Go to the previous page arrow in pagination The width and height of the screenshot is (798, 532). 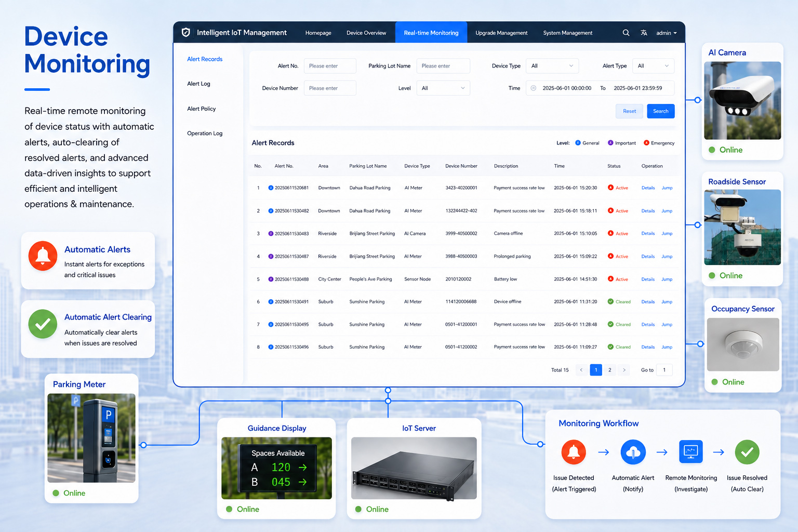pyautogui.click(x=581, y=370)
